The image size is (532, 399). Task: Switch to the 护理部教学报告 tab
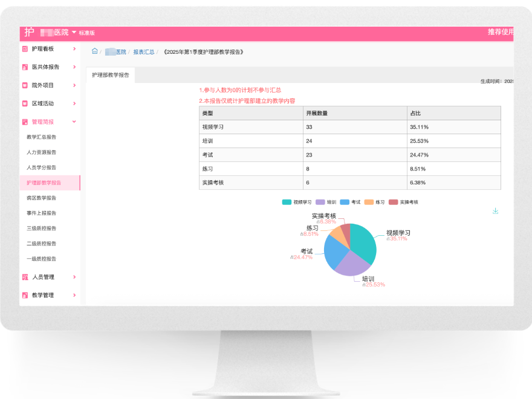point(110,75)
